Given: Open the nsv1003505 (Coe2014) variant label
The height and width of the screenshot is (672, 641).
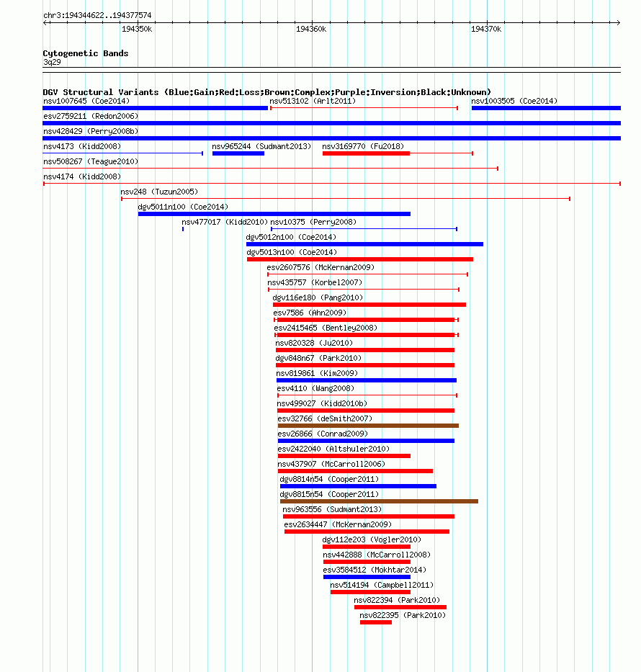Looking at the screenshot, I should click(514, 101).
